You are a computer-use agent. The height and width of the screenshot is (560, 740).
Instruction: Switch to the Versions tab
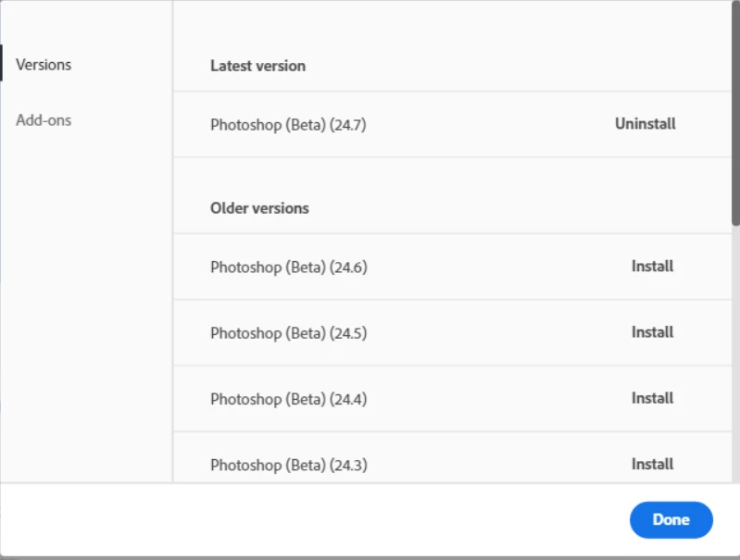(x=44, y=65)
